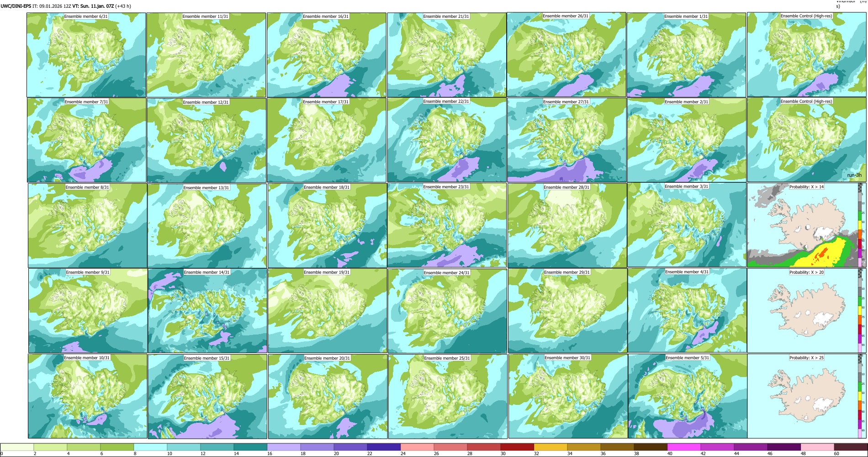View the Ensemble member 12/31 map

[206, 140]
